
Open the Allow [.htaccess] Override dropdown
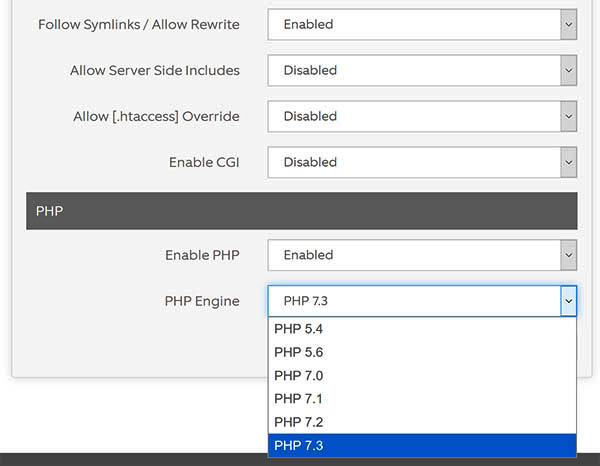(x=422, y=116)
